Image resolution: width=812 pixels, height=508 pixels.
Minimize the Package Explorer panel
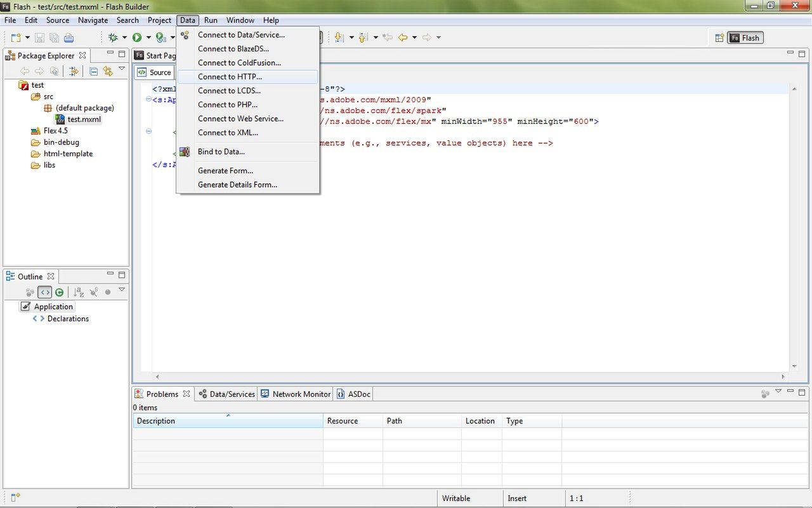110,53
